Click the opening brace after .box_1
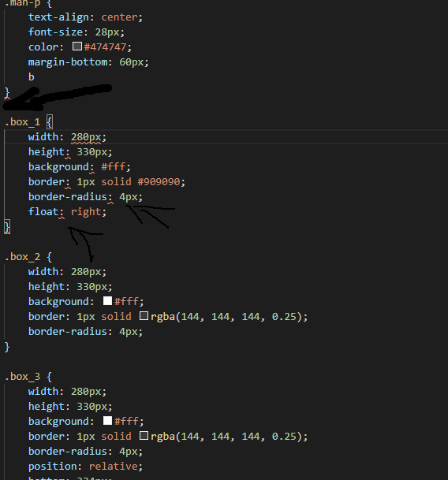 [x=50, y=122]
